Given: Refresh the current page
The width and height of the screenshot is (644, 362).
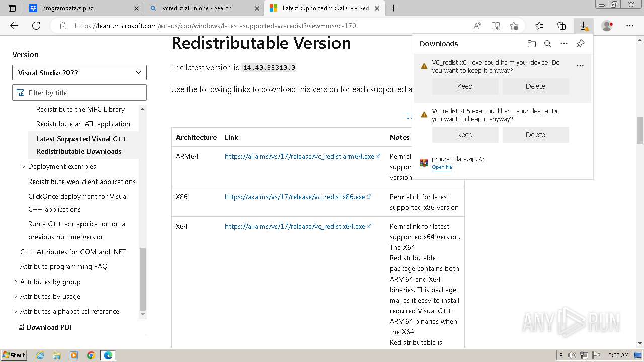Looking at the screenshot, I should point(36,26).
